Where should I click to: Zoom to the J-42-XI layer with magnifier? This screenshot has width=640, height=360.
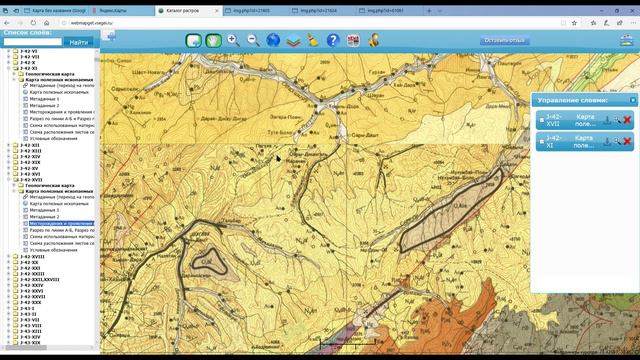point(617,142)
